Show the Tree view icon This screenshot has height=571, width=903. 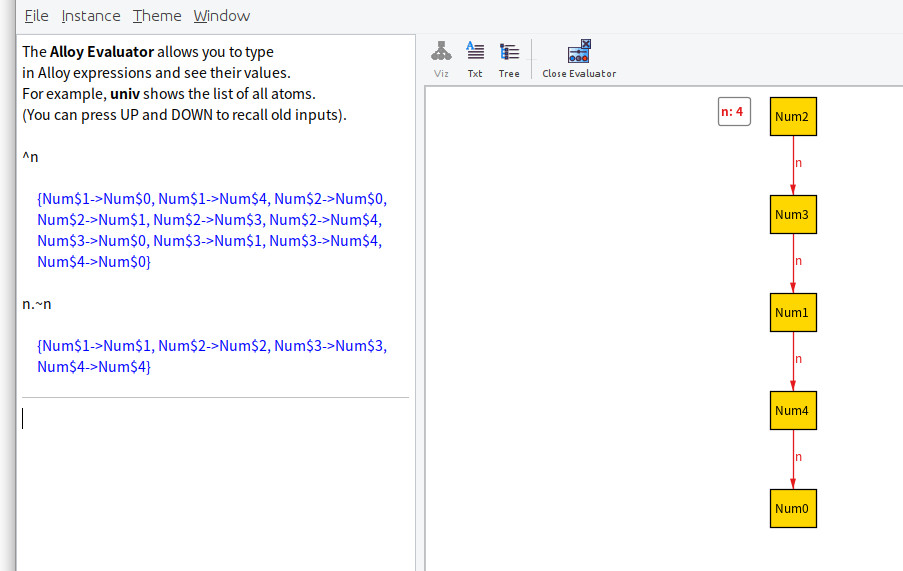509,59
